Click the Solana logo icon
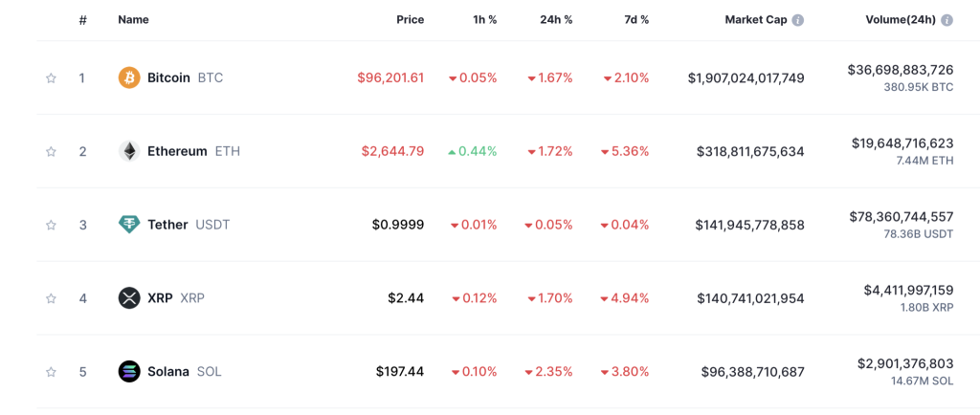Image resolution: width=980 pixels, height=415 pixels. click(x=129, y=371)
